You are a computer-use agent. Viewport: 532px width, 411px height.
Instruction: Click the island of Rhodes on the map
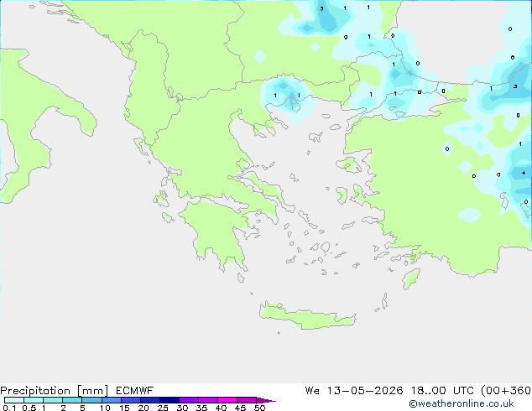pyautogui.click(x=411, y=278)
